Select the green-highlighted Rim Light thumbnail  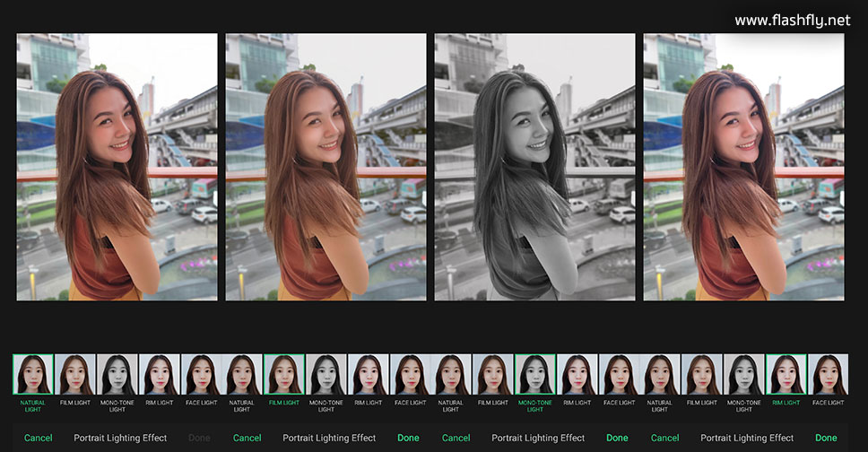(786, 375)
